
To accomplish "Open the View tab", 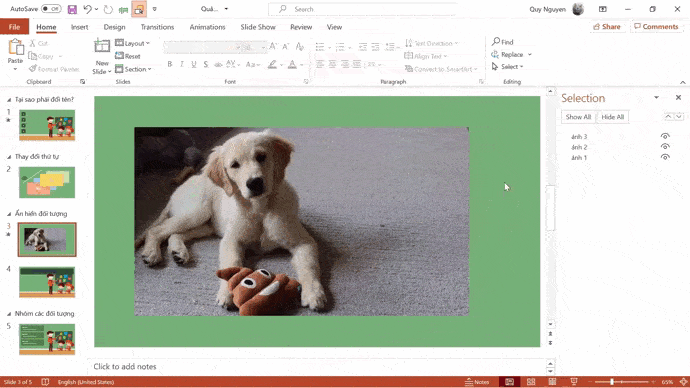I will (x=334, y=27).
